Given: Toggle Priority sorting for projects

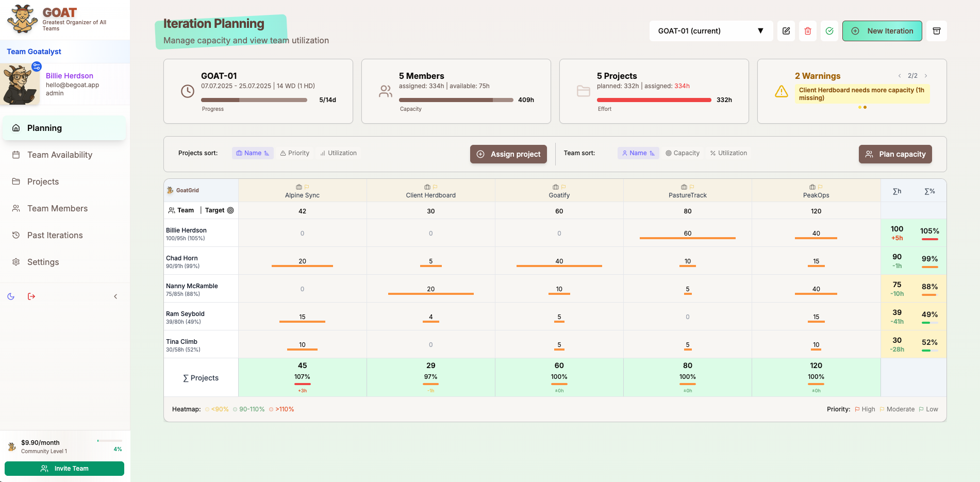Looking at the screenshot, I should pos(294,153).
